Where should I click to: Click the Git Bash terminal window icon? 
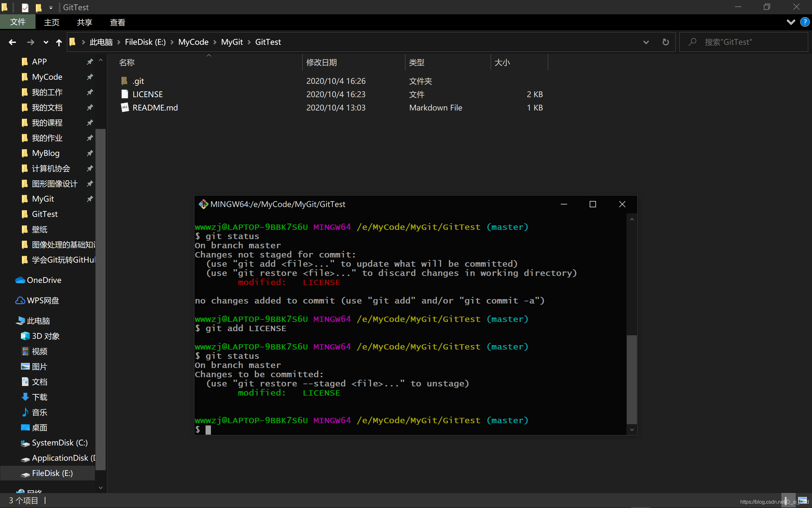(x=203, y=204)
